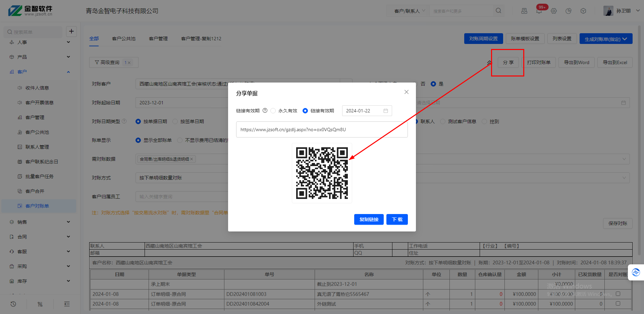644x314 pixels.
Task: Click the sliders settings icon at sidebar bottom
Action: click(40, 304)
